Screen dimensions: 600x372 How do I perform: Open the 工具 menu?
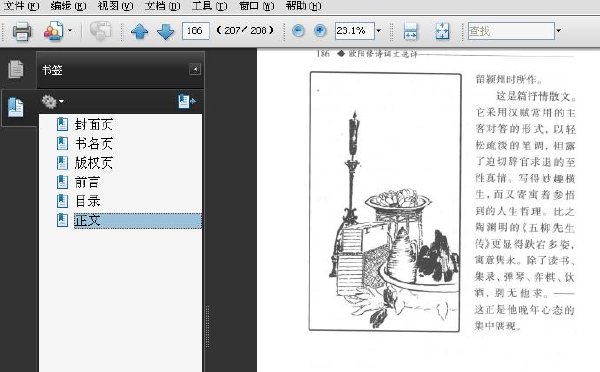pyautogui.click(x=209, y=6)
